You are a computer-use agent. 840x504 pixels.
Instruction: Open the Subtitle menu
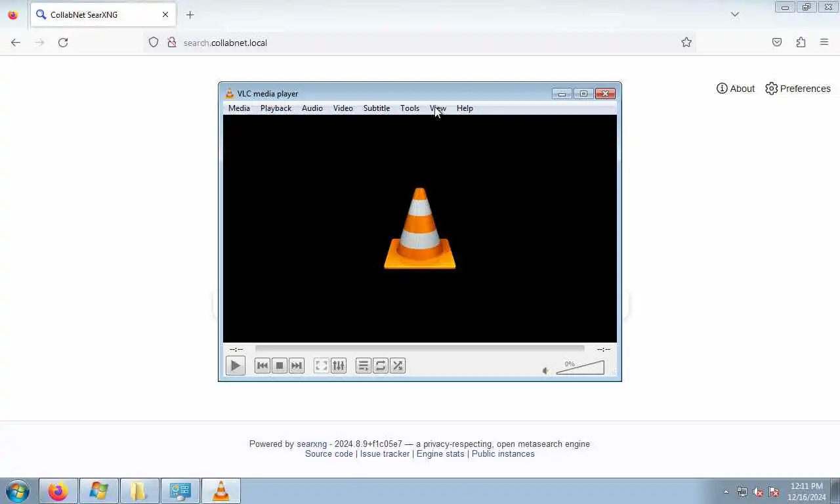377,108
